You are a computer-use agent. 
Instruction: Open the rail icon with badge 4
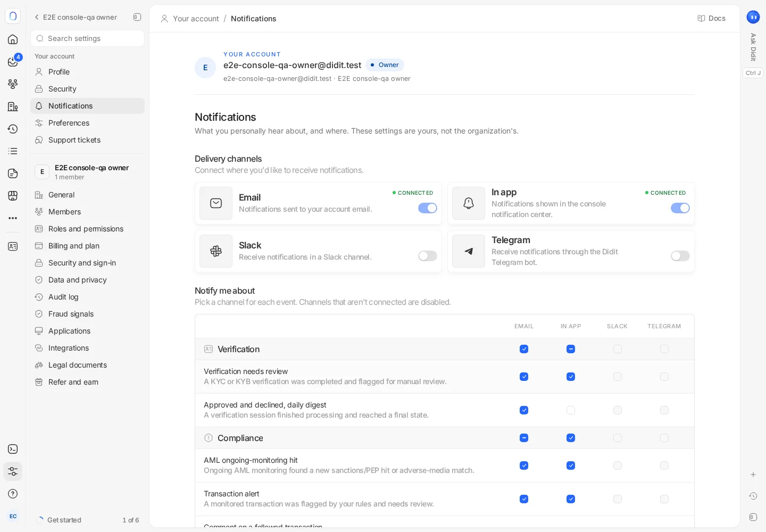pos(13,62)
